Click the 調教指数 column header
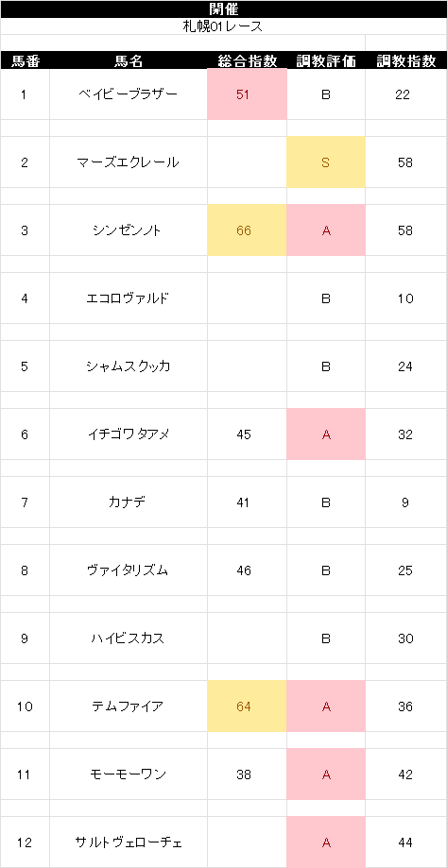This screenshot has width=447, height=868. pyautogui.click(x=406, y=60)
